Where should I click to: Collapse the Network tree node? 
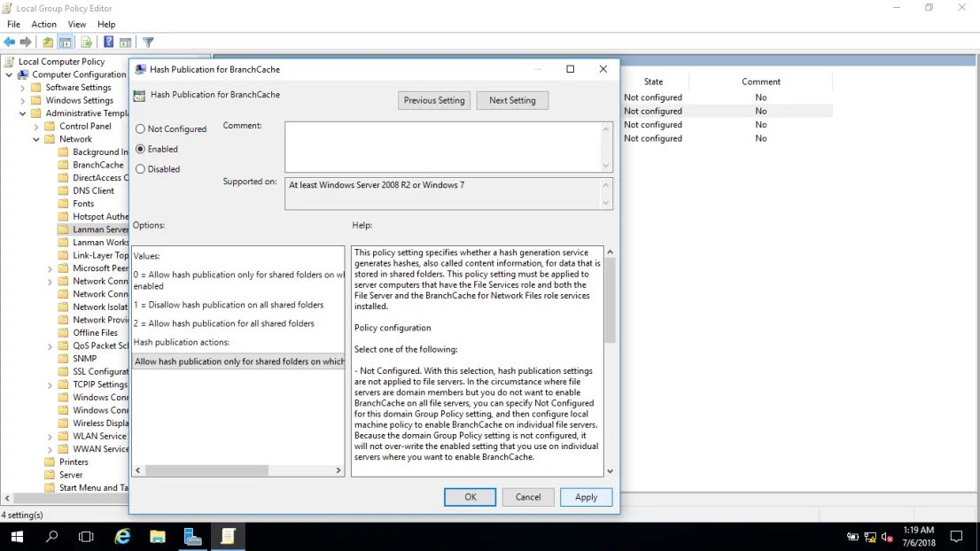(36, 139)
